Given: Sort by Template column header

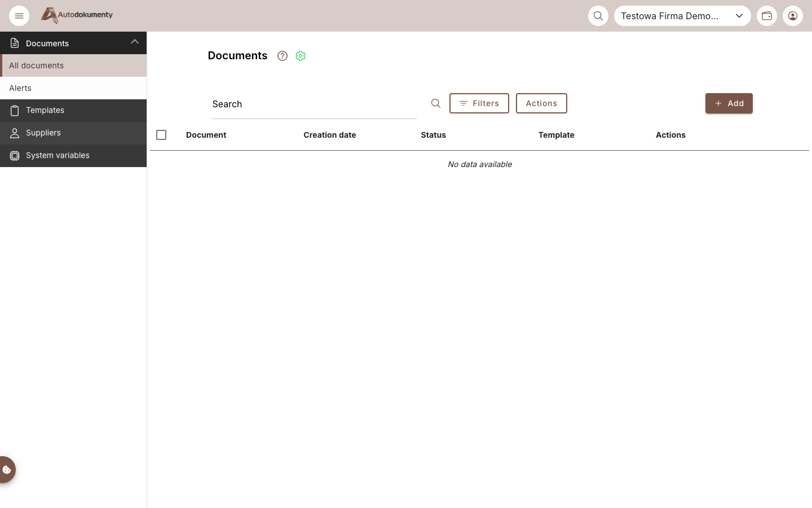Looking at the screenshot, I should point(557,135).
